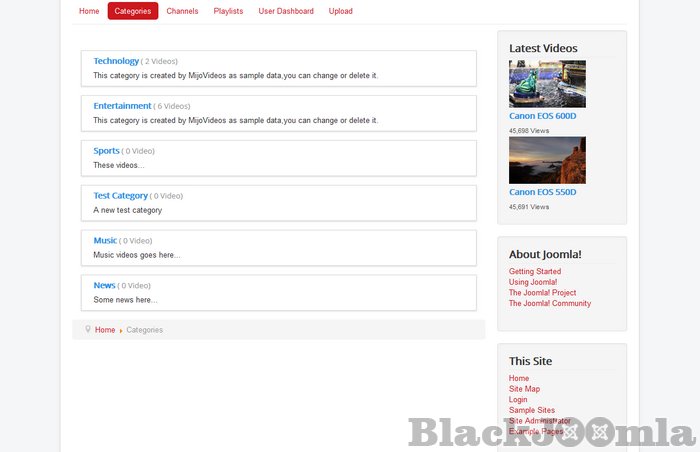This screenshot has height=452, width=700.
Task: Open the Canon EOS 600D video thumbnail
Action: click(547, 84)
